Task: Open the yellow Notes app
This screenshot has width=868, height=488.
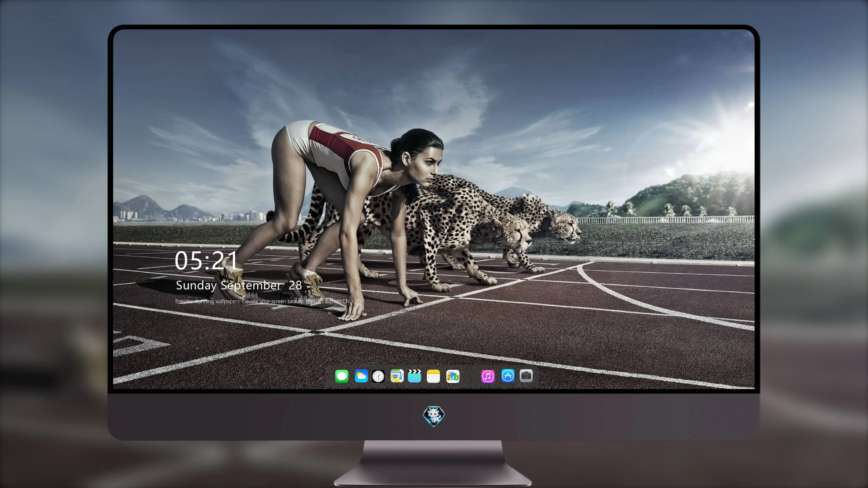Action: click(x=433, y=376)
